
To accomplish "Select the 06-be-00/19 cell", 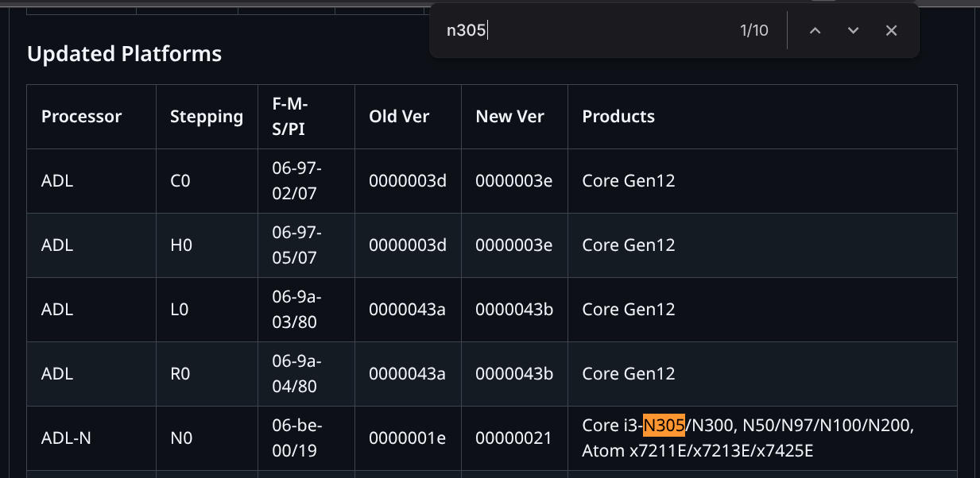I will pos(296,438).
